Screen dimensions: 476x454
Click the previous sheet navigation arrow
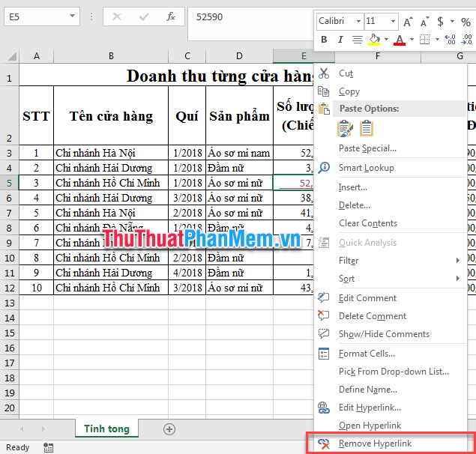click(22, 429)
